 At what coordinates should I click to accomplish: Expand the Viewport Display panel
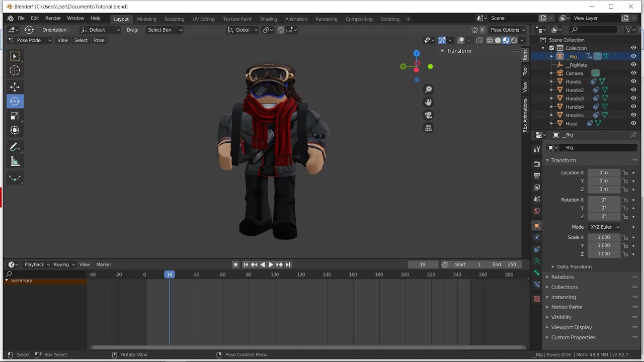(571, 327)
